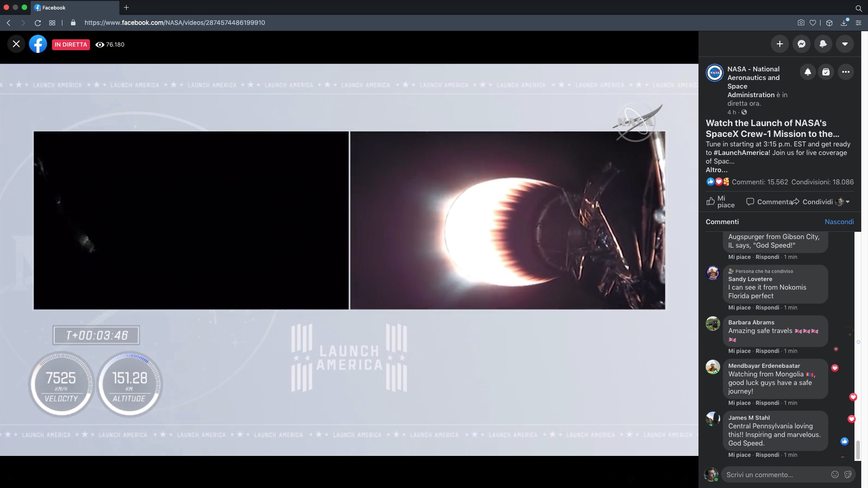The width and height of the screenshot is (868, 488).
Task: Open post options three-dots menu
Action: pyautogui.click(x=845, y=72)
